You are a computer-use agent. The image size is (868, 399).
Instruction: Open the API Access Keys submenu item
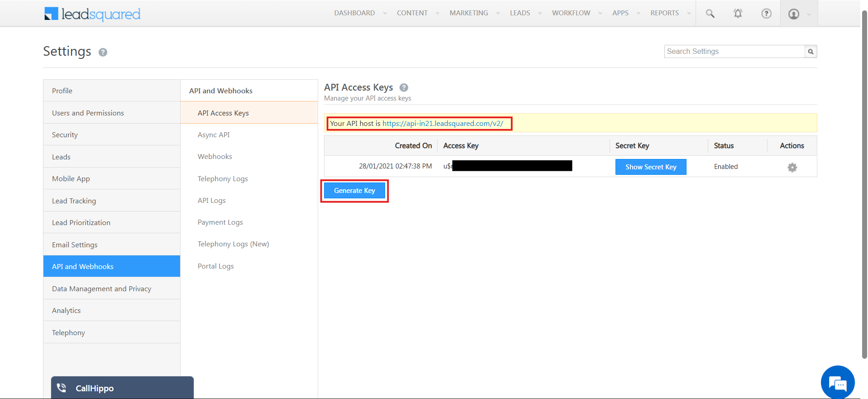pos(249,113)
